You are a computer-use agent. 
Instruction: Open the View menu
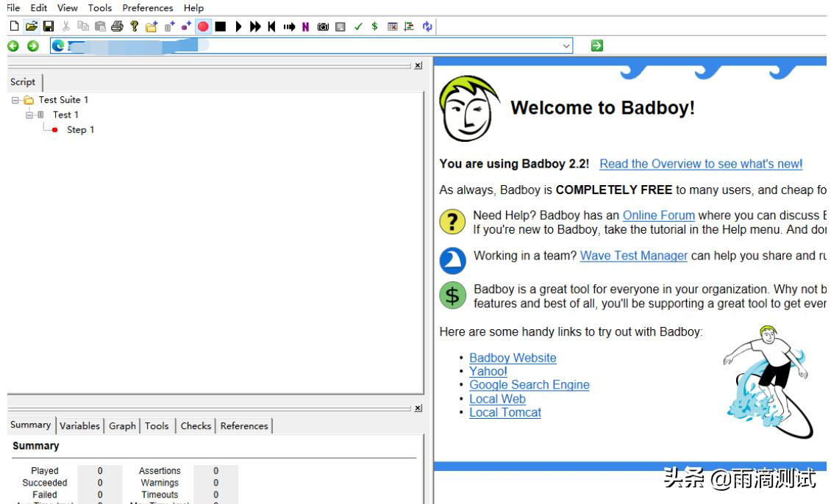(x=68, y=8)
